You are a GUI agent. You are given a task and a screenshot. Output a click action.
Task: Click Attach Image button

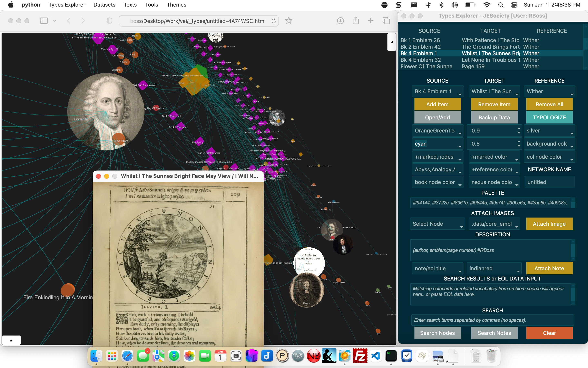pos(549,224)
